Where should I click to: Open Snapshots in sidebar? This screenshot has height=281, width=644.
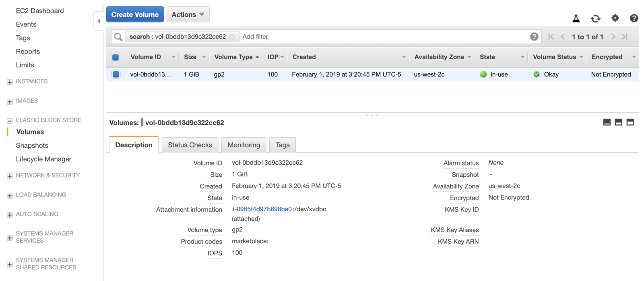click(x=32, y=145)
